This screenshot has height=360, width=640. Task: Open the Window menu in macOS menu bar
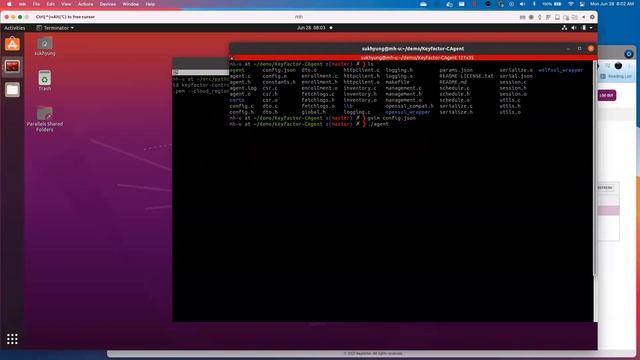pos(131,4)
